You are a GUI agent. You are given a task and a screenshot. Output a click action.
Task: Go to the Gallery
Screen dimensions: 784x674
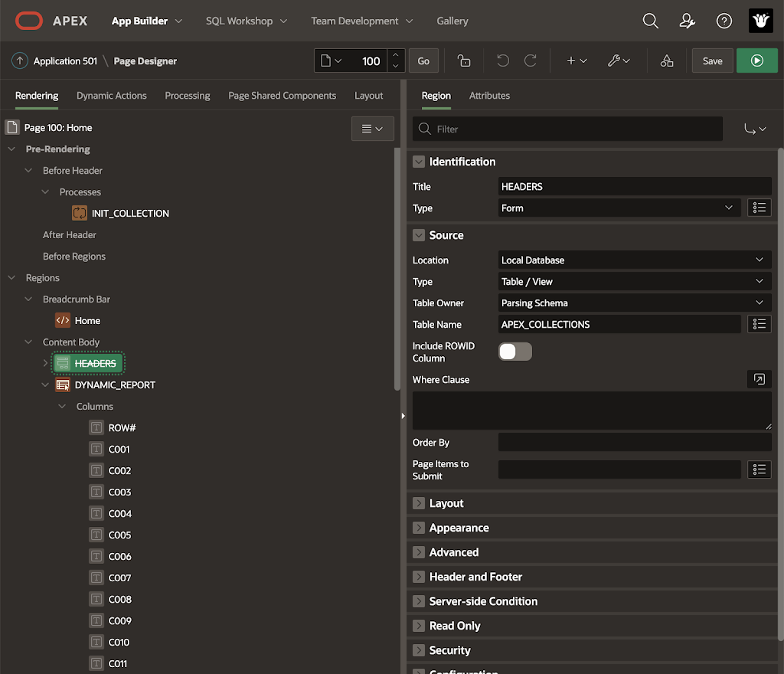coord(452,21)
